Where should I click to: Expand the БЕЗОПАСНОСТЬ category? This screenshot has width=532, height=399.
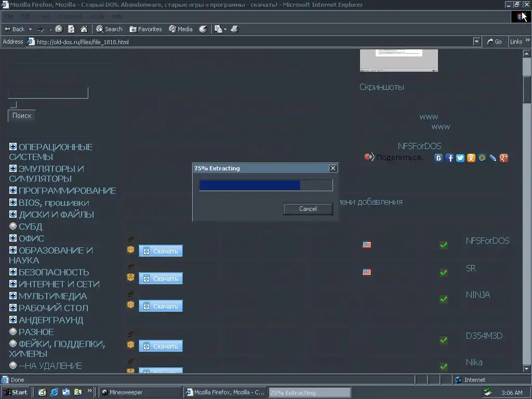pyautogui.click(x=13, y=272)
